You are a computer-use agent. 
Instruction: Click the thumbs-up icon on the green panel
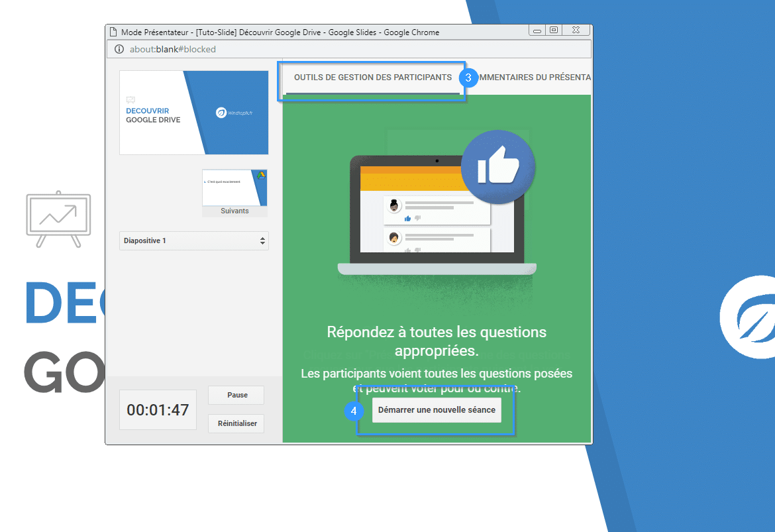[498, 167]
